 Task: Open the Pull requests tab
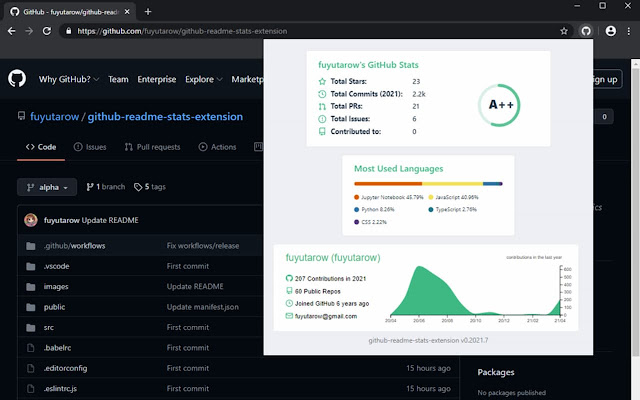(152, 147)
